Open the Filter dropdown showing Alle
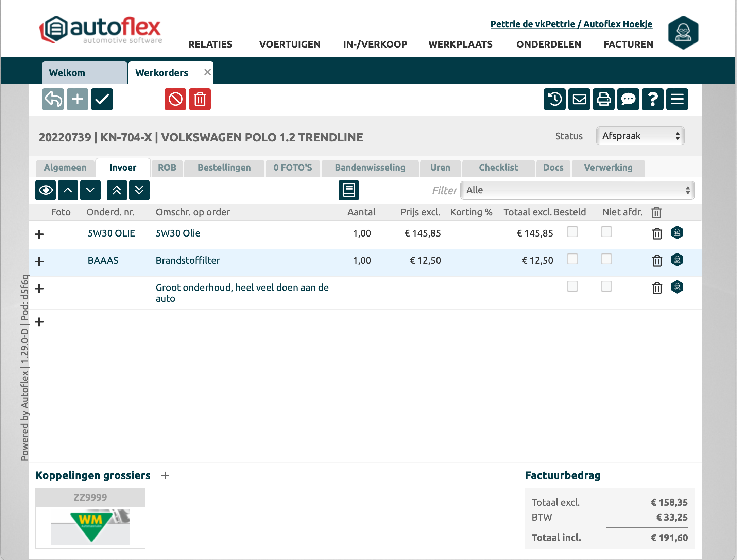This screenshot has height=560, width=737. (577, 190)
